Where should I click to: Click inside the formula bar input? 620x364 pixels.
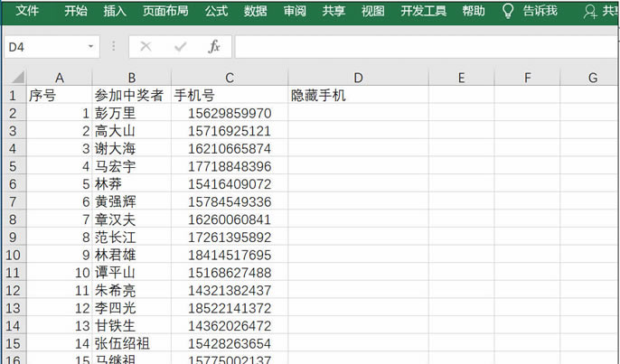(427, 47)
